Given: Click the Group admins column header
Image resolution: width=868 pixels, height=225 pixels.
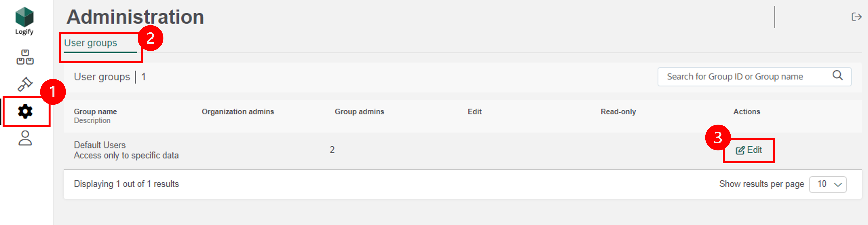Looking at the screenshot, I should [x=359, y=112].
